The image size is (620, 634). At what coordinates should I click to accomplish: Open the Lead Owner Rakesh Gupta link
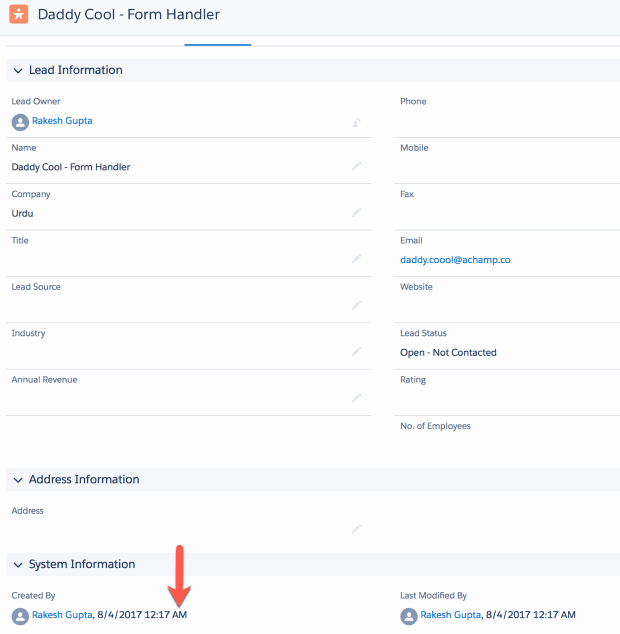coord(62,121)
